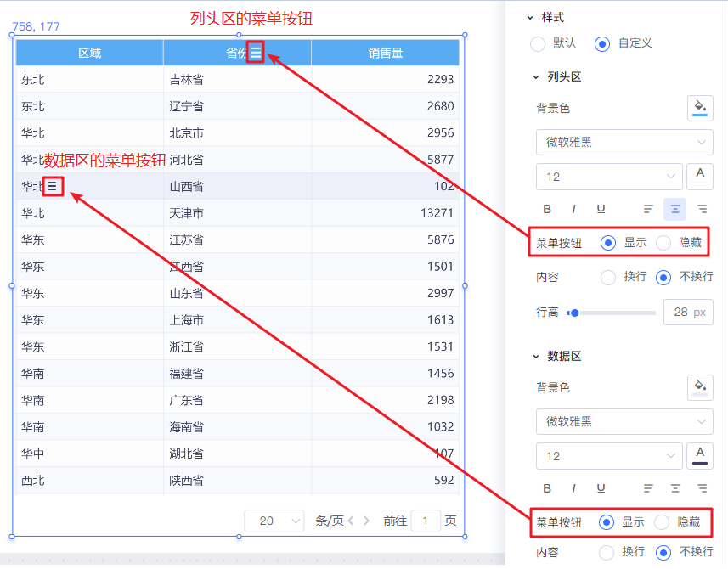Show 列头区 menu button
Screen dimensions: 728x569
tap(608, 243)
